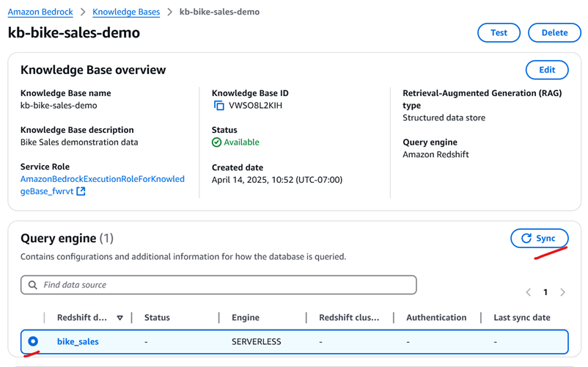Click the Last sync date column header
Screen dimensions: 588x367
(x=522, y=318)
